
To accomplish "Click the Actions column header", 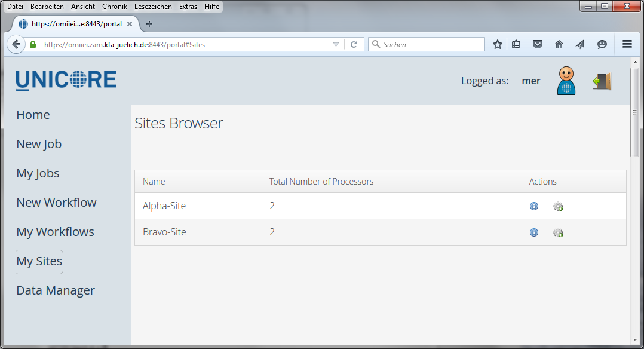I will 574,182.
